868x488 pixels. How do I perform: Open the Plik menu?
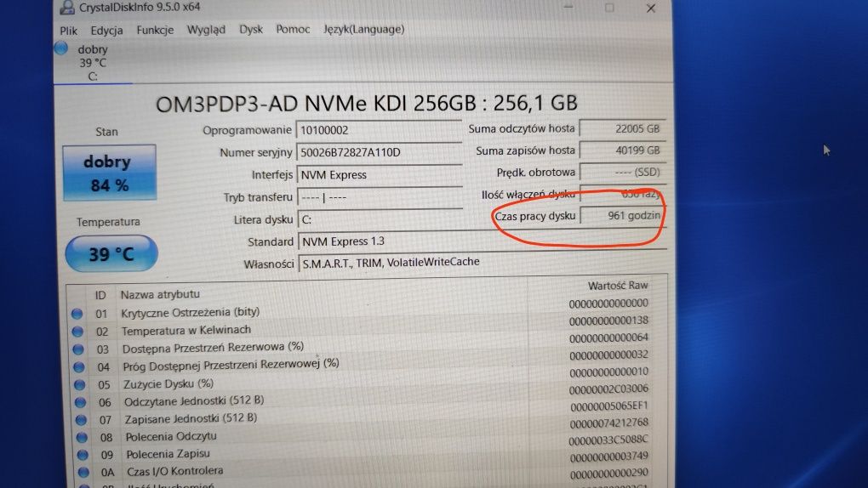click(x=69, y=31)
